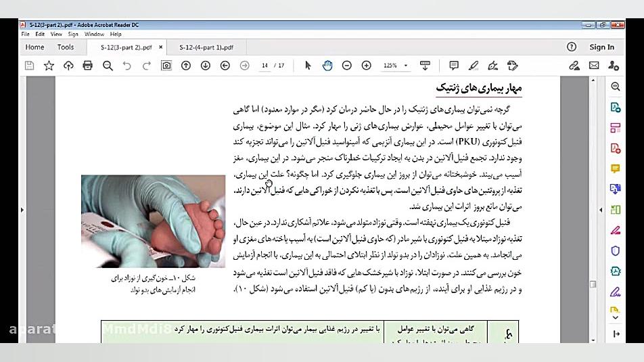Click the vertical scrollbar thumb
This screenshot has width=644, height=362.
593,284
